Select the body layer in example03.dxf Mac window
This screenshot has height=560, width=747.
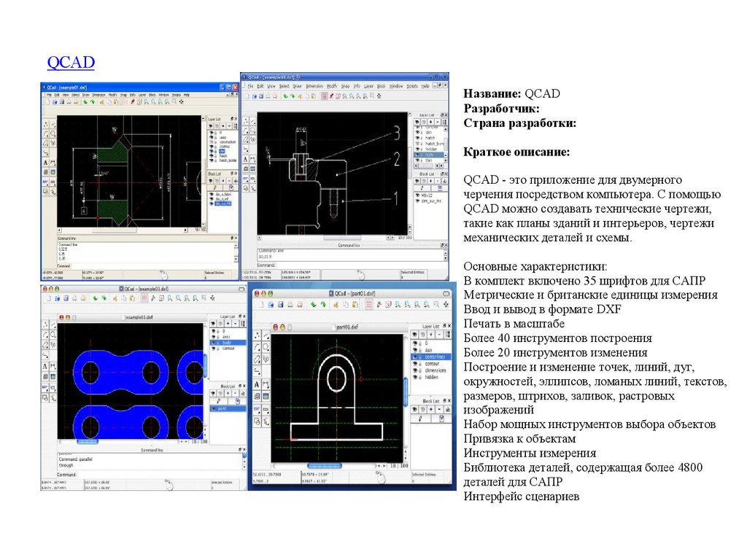pyautogui.click(x=228, y=343)
